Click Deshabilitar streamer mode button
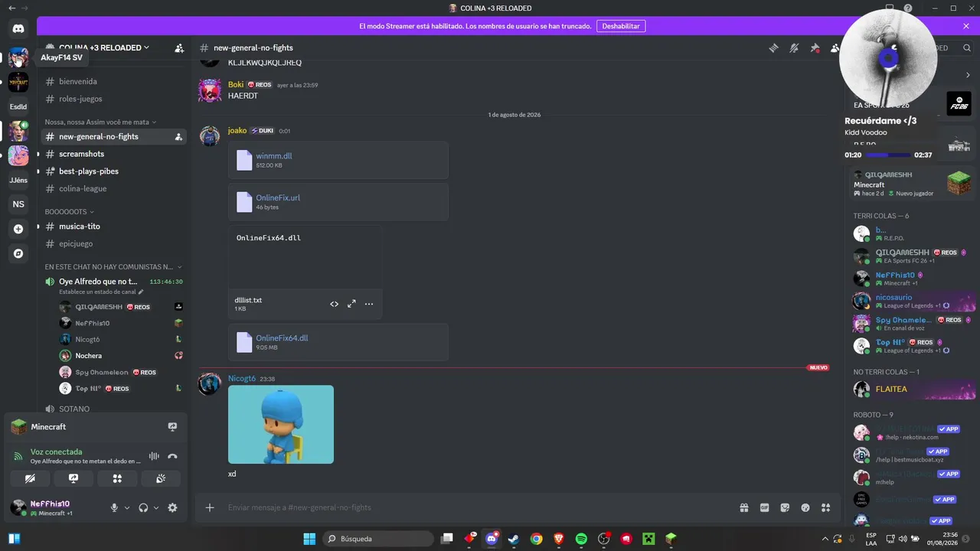980x551 pixels. (x=621, y=26)
